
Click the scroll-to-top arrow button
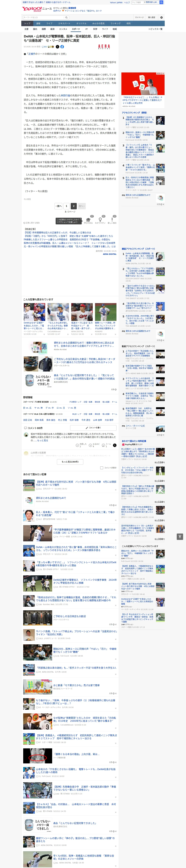coord(180,536)
